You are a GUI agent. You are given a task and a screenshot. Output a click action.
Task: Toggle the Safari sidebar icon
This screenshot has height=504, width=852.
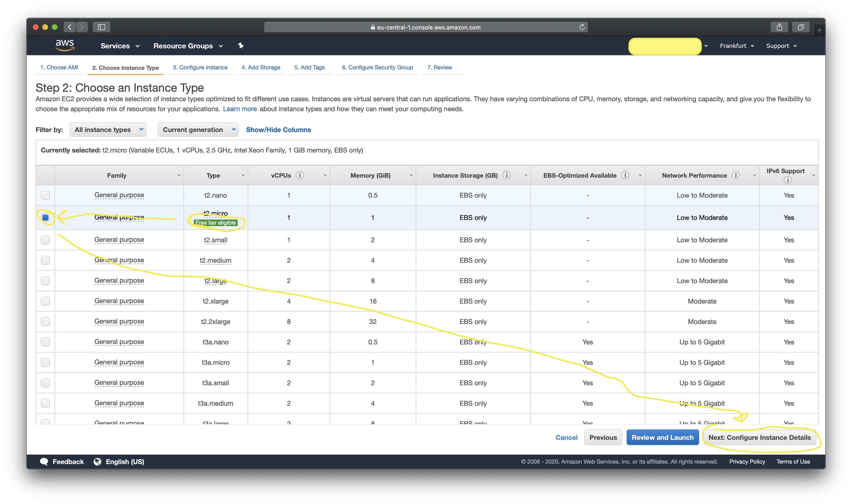coord(101,27)
